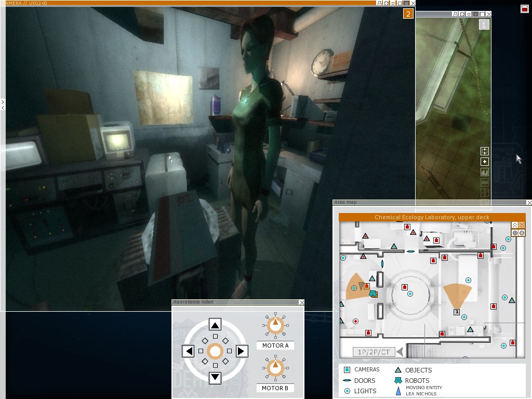Viewport: 532px width, 399px height.
Task: Click the MOVING ENTITY LEA NICHOLS legend entry
Action: click(419, 391)
